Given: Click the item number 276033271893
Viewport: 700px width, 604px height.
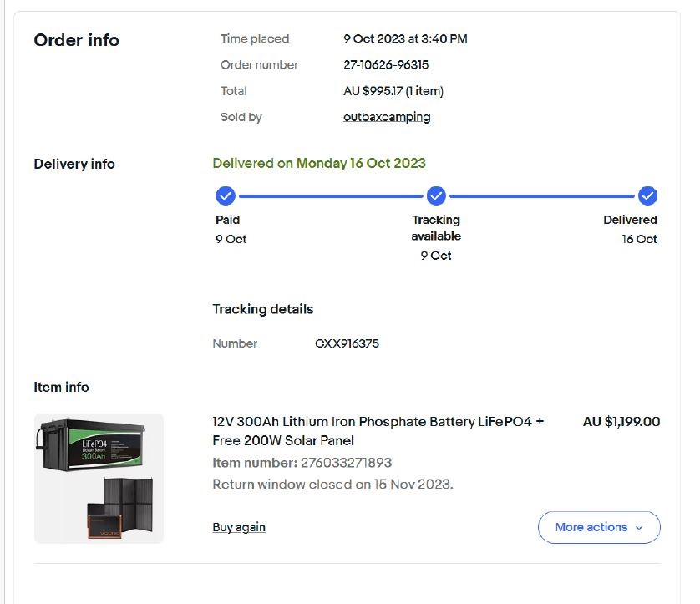Looking at the screenshot, I should pyautogui.click(x=342, y=463).
